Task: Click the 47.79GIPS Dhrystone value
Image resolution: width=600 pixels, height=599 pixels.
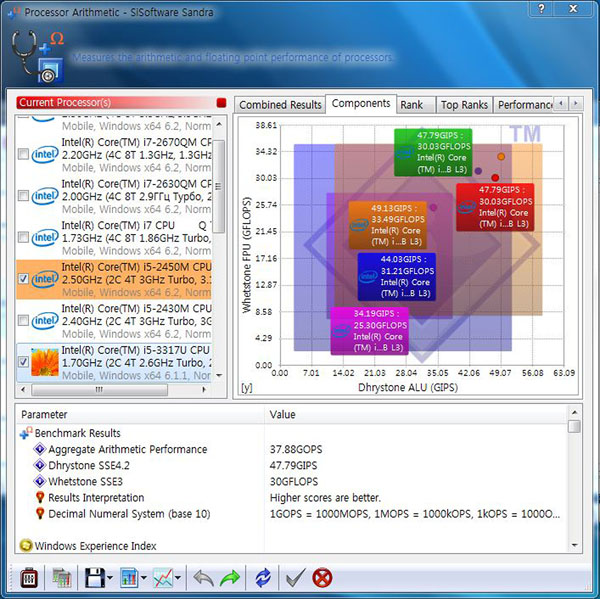Action: [x=293, y=465]
